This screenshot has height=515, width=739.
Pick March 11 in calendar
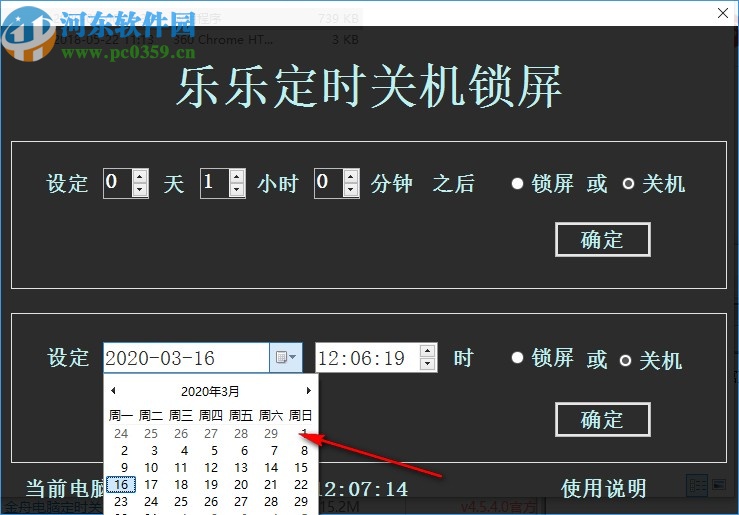click(181, 467)
